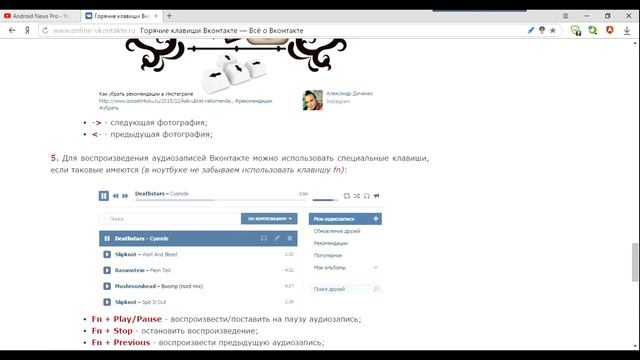640x360 pixels.
Task: Open Yandex home via the Я icon
Action: (x=27, y=31)
